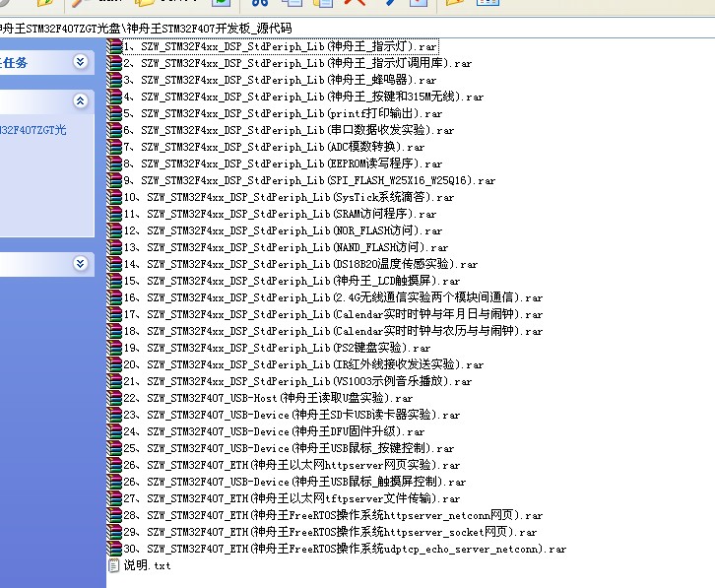Select the RAR icon of 5、printf打印输出
This screenshot has height=588, width=715.
pos(114,113)
